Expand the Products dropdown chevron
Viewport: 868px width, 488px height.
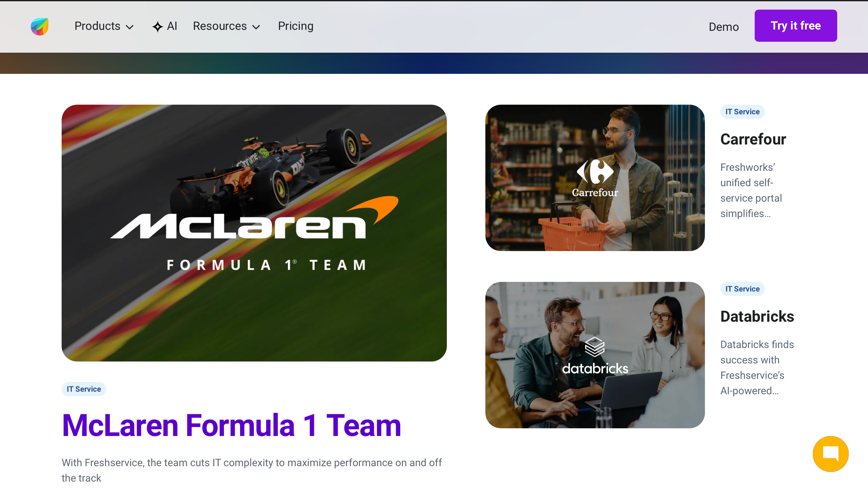point(129,27)
